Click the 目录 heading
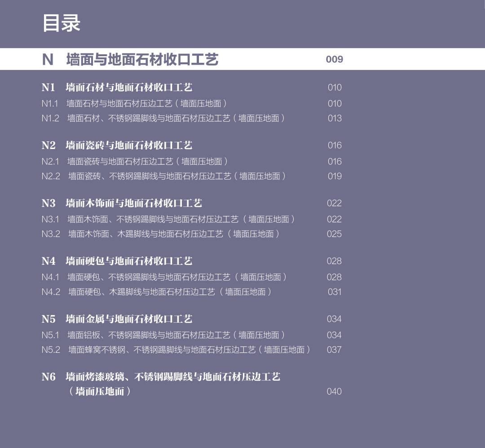 tap(61, 23)
